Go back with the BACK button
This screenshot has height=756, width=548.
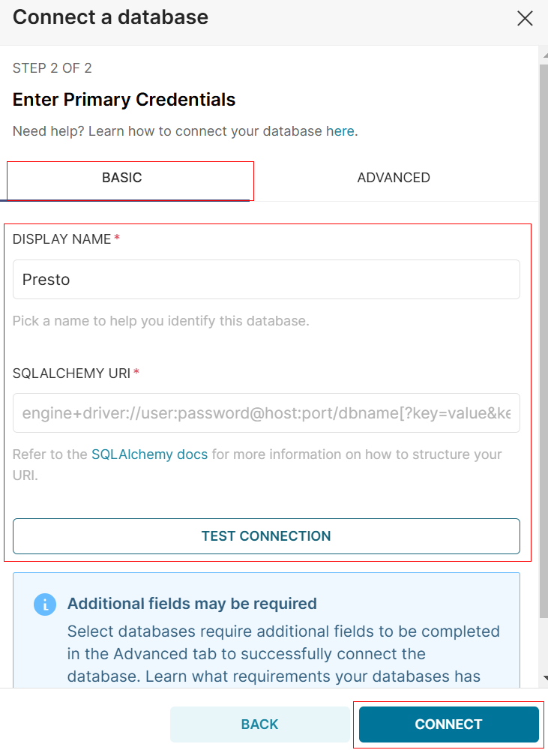[x=259, y=724]
